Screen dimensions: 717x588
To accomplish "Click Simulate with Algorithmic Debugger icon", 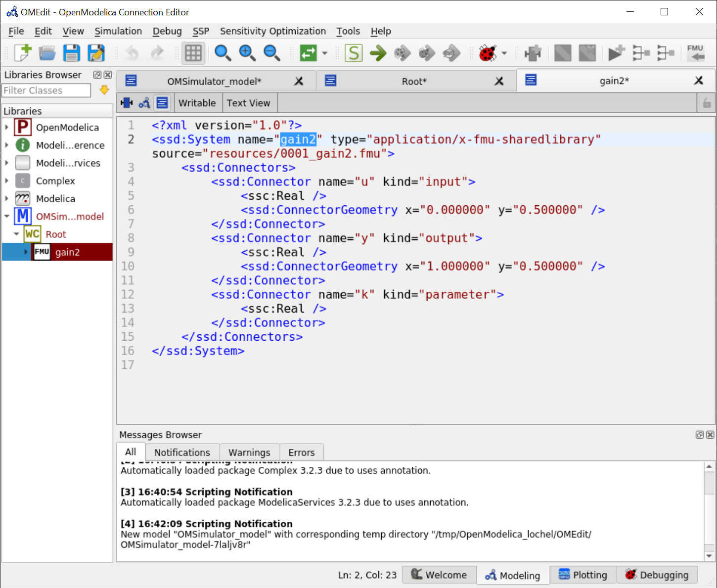I will pyautogui.click(x=427, y=53).
